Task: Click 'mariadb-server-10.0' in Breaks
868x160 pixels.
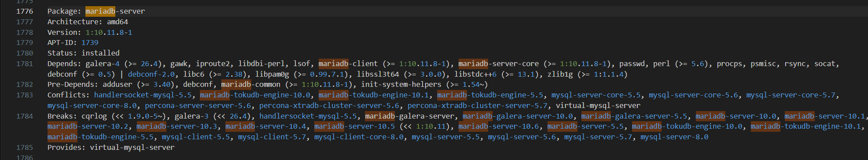Action: (x=736, y=116)
